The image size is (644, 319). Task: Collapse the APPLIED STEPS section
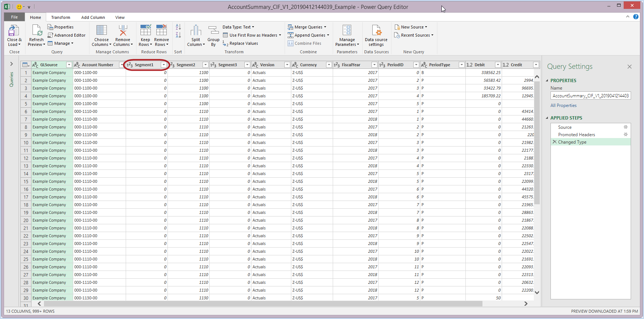click(548, 118)
